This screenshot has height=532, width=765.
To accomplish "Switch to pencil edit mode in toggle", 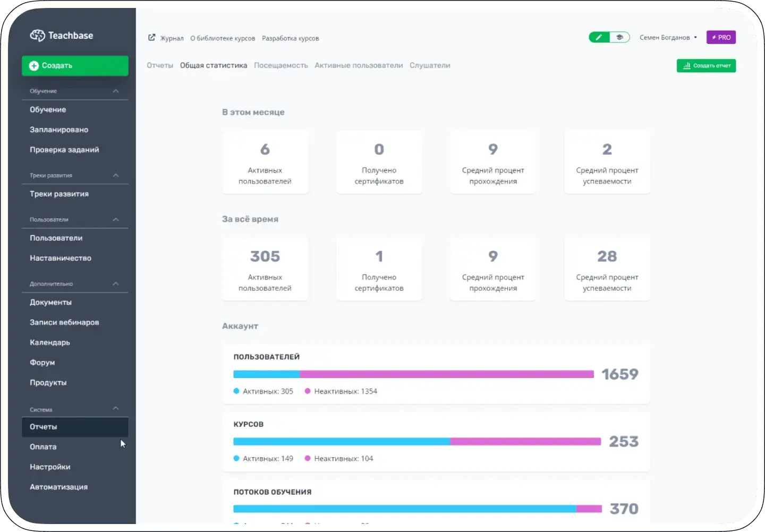I will (599, 37).
